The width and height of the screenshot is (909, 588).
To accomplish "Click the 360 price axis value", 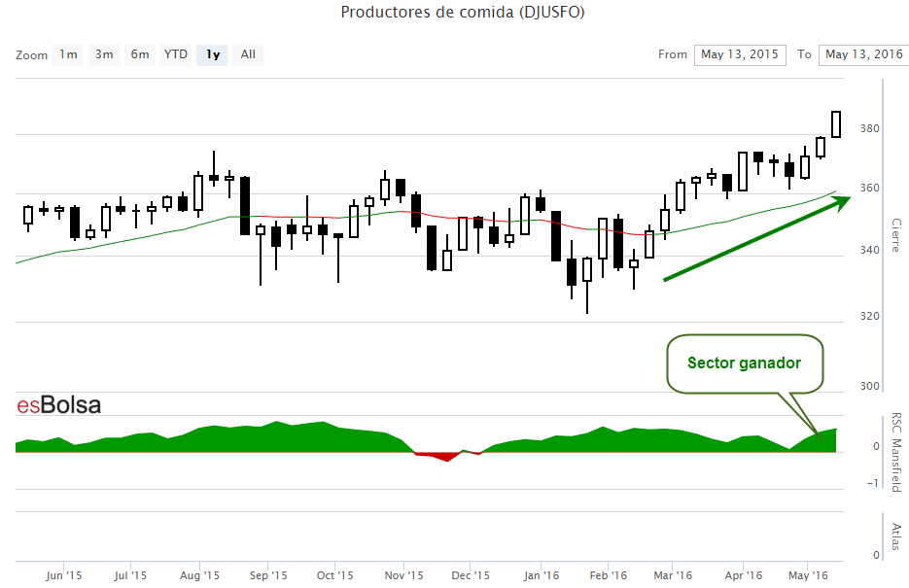I will (869, 189).
